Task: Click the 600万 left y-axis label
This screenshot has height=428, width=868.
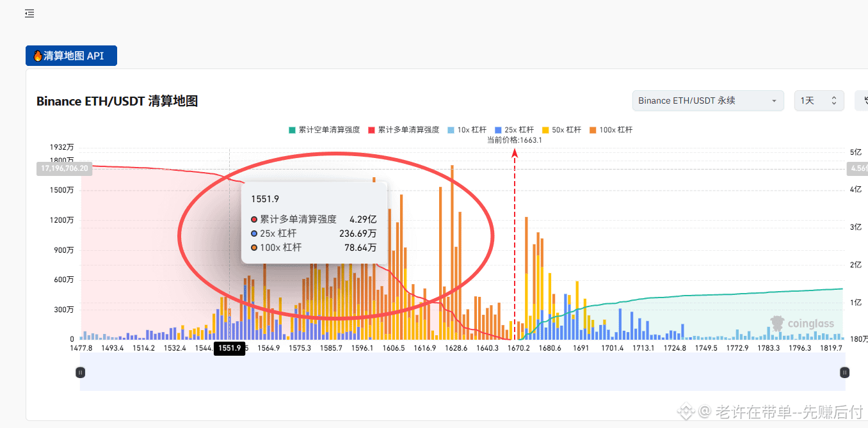Action: (x=64, y=280)
